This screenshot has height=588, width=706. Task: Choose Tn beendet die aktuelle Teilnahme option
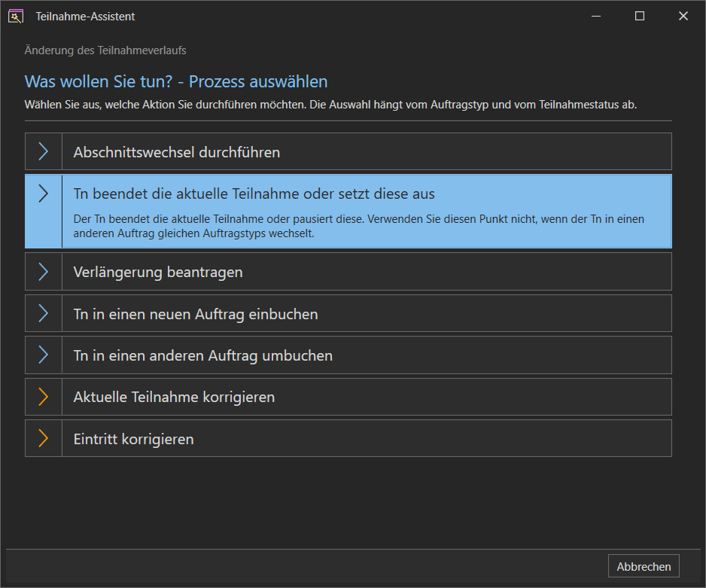[x=348, y=211]
